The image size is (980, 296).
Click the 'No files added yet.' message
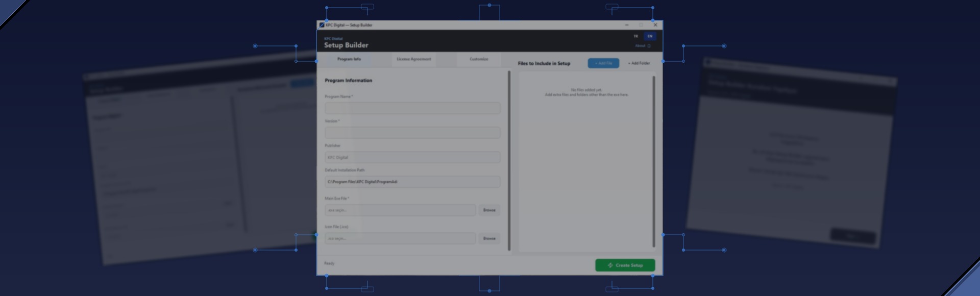pyautogui.click(x=586, y=90)
